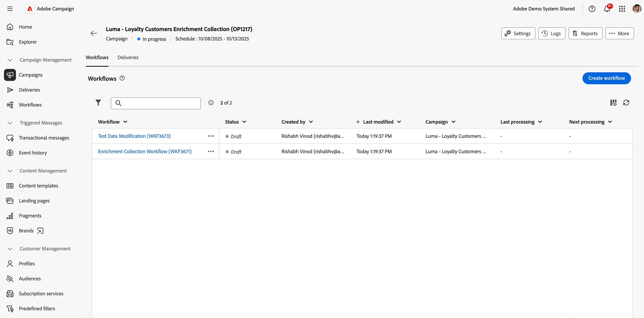Open Test Data Modification (WKF3673) link

click(x=134, y=136)
